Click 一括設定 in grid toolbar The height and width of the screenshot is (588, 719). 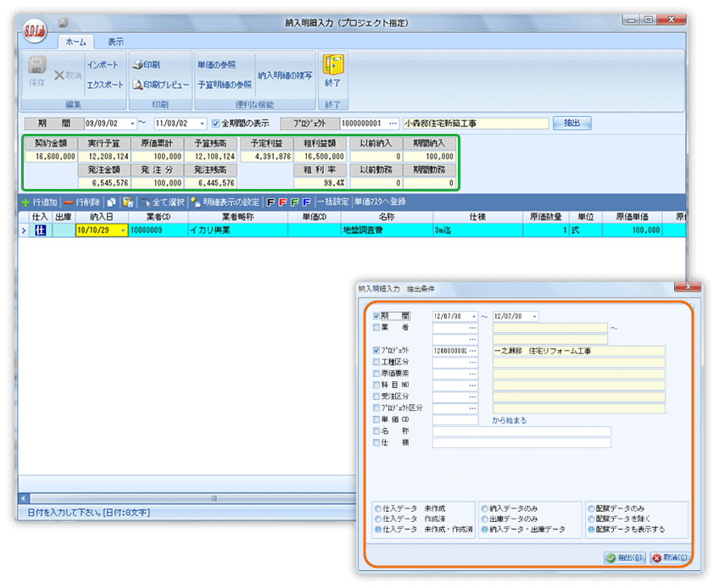coord(333,202)
